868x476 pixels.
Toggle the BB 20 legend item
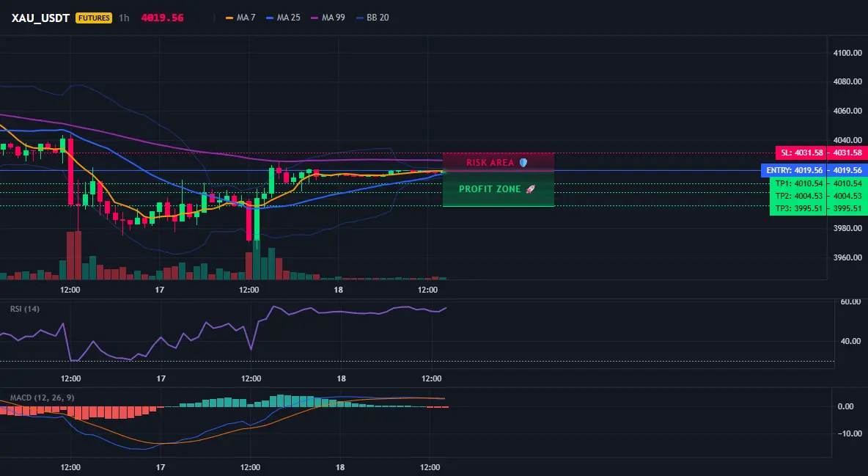click(372, 18)
